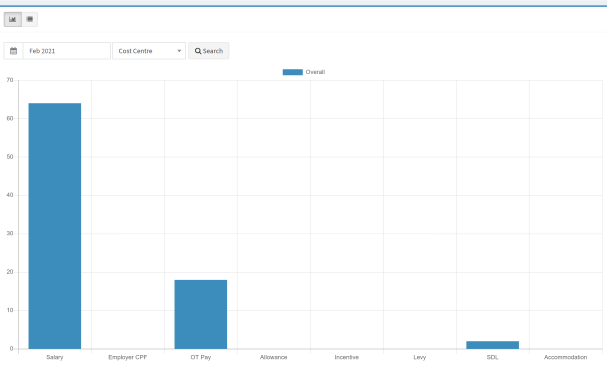Click the Salary axis label
The image size is (607, 369).
[55, 357]
